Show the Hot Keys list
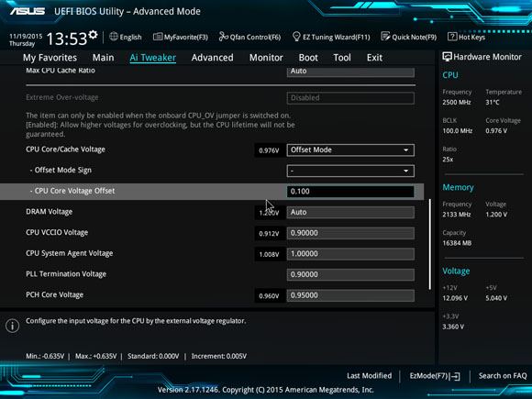Screen dimensions: 532x399 467,37
